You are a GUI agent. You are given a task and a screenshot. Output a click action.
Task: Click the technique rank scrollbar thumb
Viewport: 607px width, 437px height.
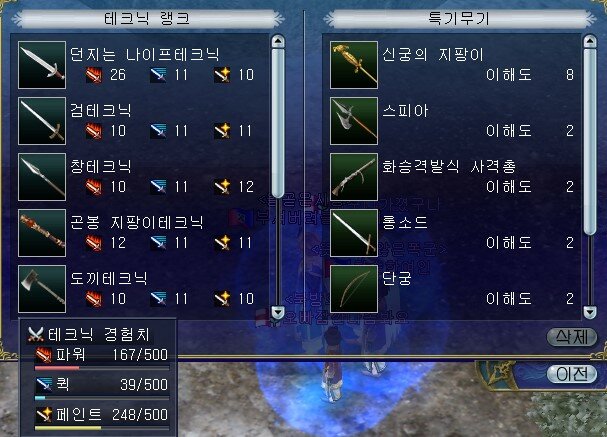278,123
